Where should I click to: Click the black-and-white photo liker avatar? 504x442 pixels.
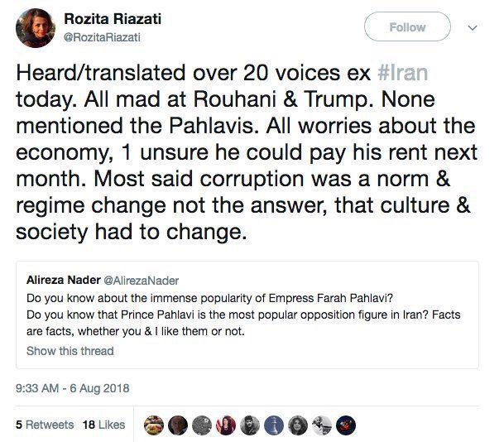pyautogui.click(x=321, y=425)
